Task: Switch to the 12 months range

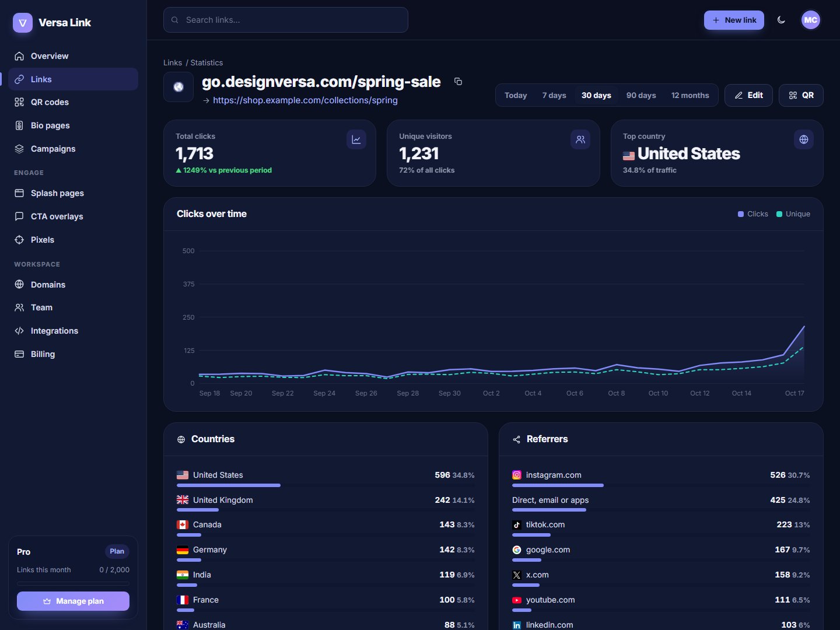Action: 690,95
